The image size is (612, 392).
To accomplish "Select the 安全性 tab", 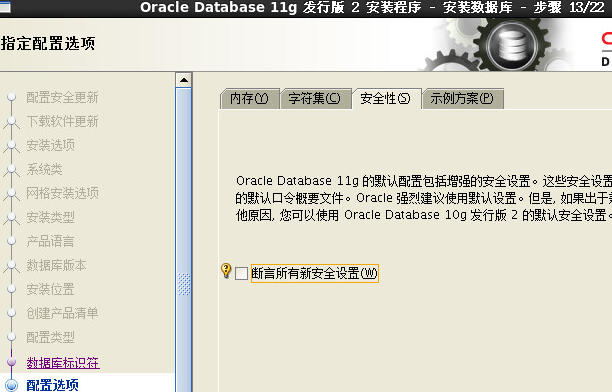I will tap(386, 98).
